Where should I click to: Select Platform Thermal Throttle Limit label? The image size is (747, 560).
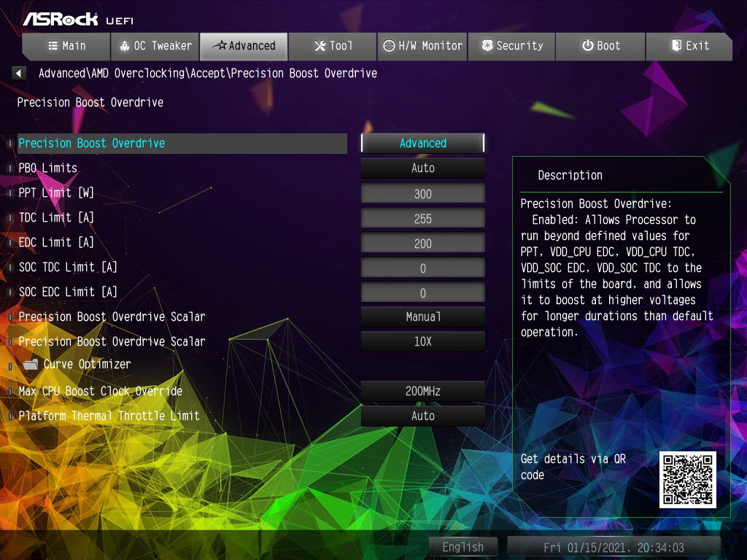click(109, 416)
